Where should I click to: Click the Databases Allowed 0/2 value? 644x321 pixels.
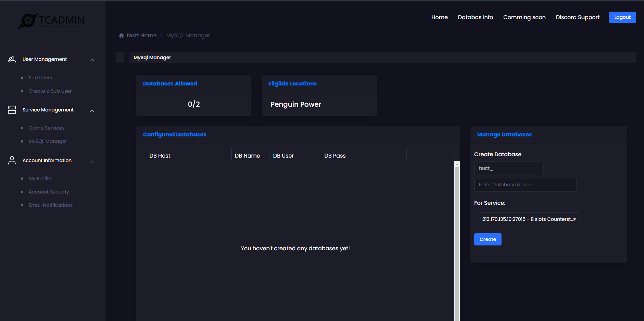pyautogui.click(x=194, y=104)
